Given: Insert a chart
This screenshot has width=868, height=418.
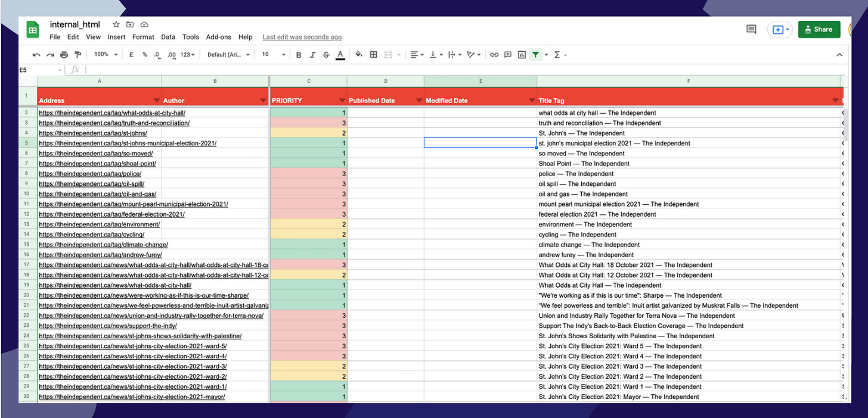Looking at the screenshot, I should (522, 55).
